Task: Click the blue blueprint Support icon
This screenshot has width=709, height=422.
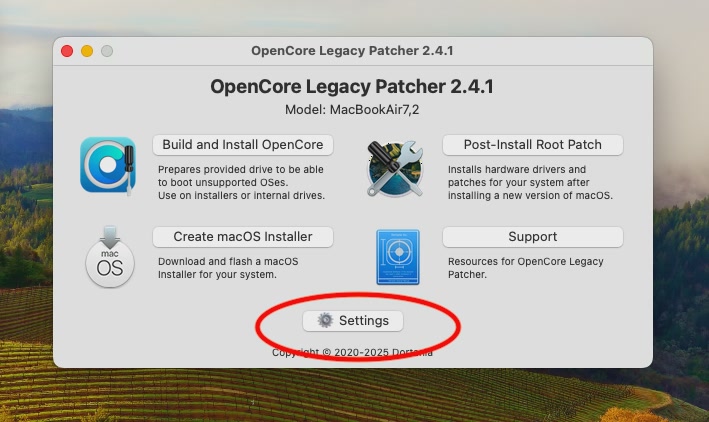Action: point(398,257)
